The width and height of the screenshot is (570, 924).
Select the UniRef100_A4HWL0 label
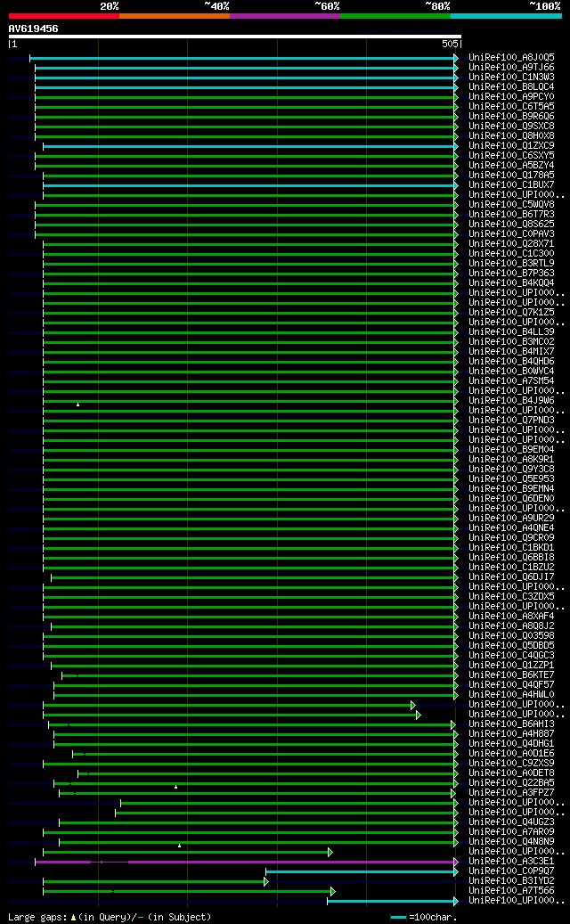[511, 694]
